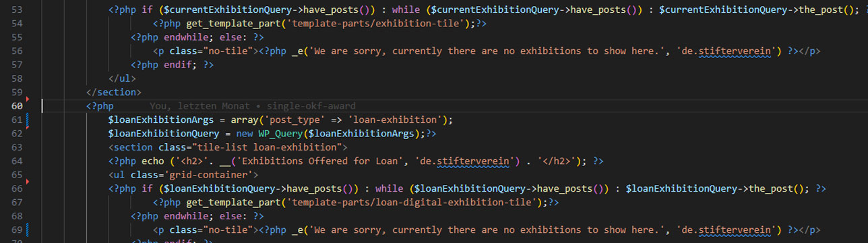This screenshot has height=243, width=868.
Task: Click the blue change marker beside line 61
Action: pyautogui.click(x=27, y=120)
